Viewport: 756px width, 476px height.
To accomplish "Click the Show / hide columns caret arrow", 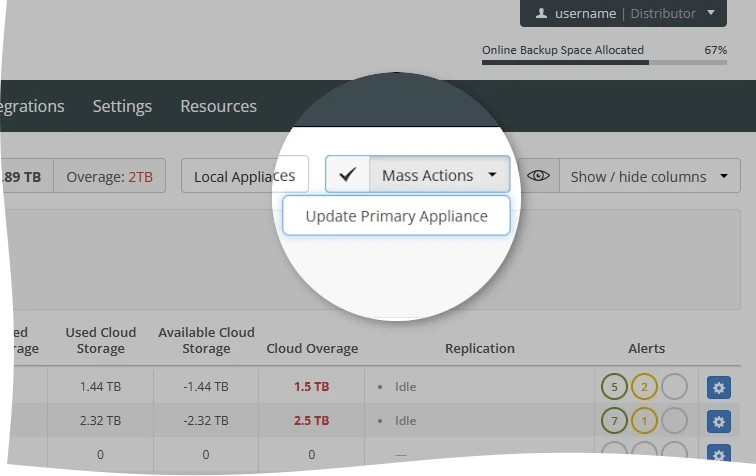I will coord(724,176).
